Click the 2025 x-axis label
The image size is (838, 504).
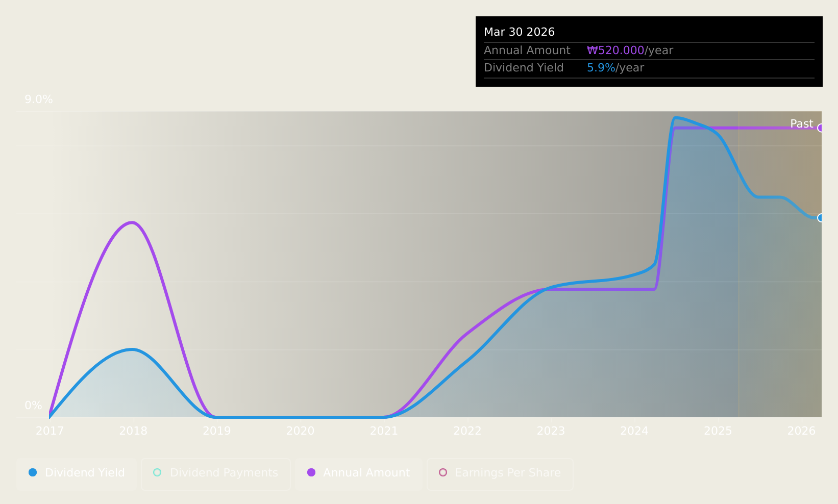718,431
